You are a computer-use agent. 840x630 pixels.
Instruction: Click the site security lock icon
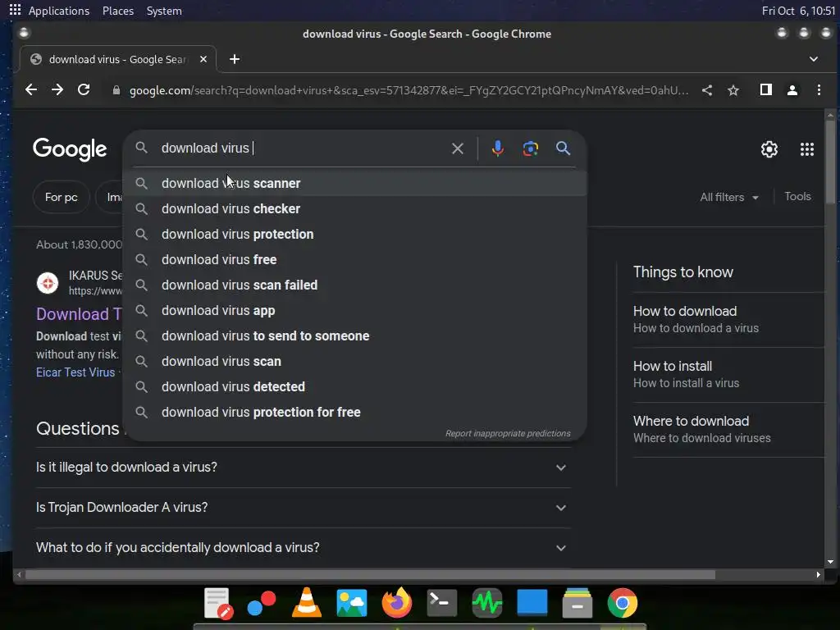pyautogui.click(x=116, y=90)
